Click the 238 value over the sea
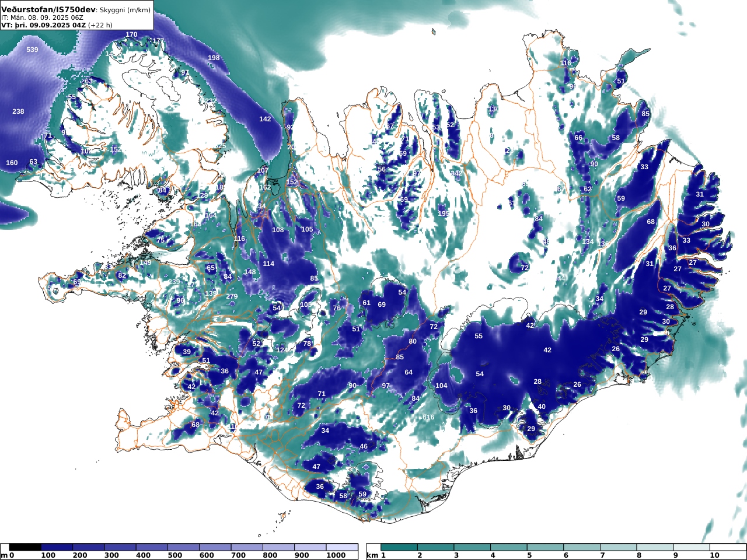747x560 pixels. (18, 111)
